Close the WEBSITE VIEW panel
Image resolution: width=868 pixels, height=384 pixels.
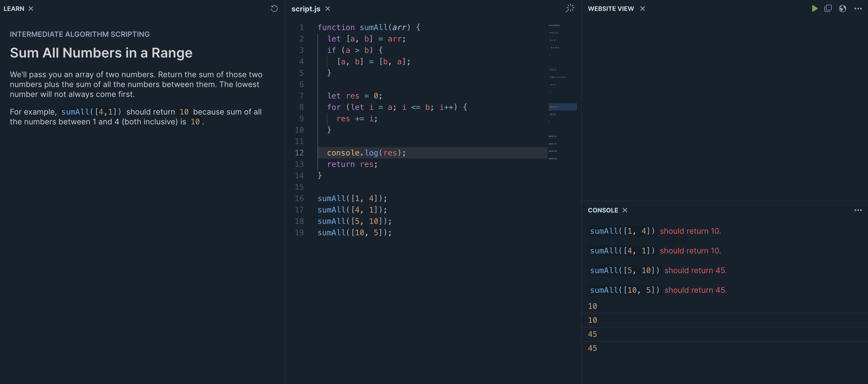coord(642,8)
